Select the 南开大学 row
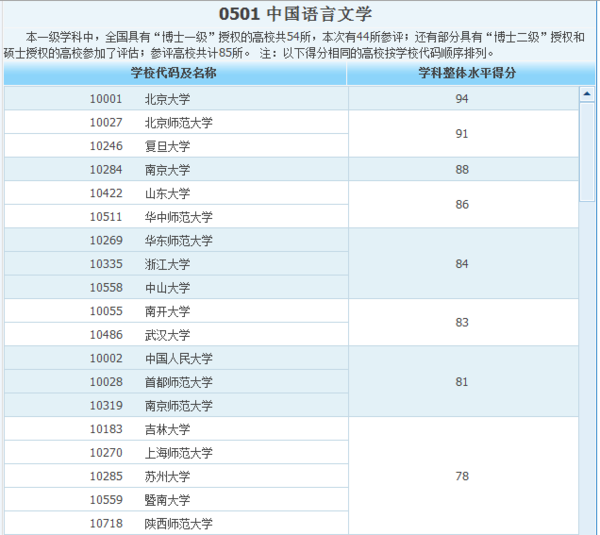The height and width of the screenshot is (535, 600). (x=176, y=311)
